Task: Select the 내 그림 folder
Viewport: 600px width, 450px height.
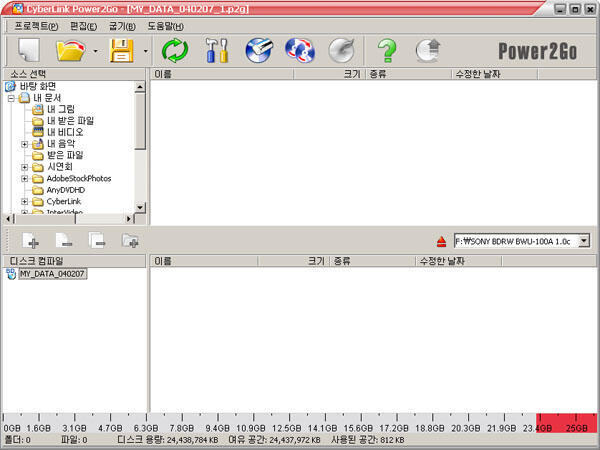Action: click(x=60, y=109)
